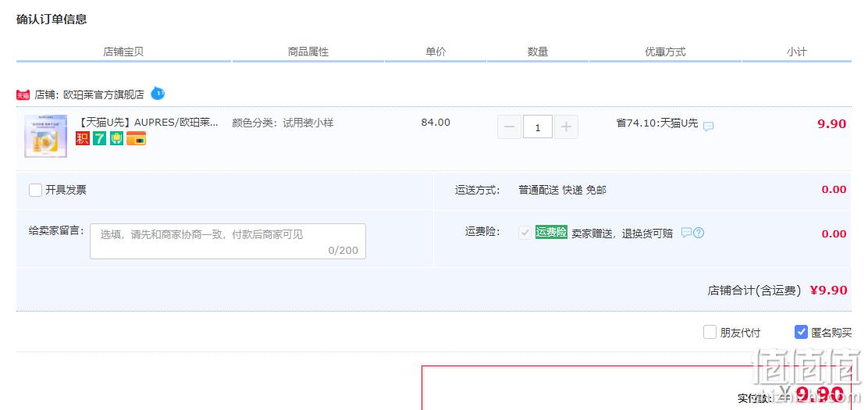
Task: Select the 省74.10:天猫U先 discount text
Action: tap(657, 123)
